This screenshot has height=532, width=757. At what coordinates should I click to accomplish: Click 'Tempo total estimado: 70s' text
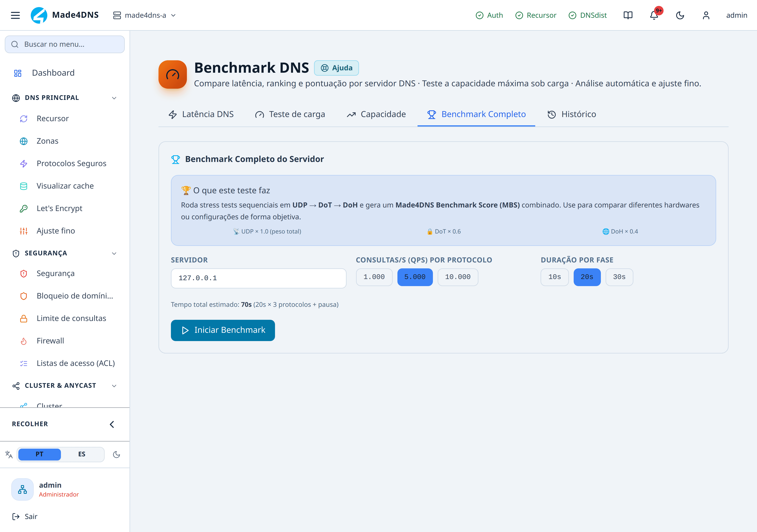coord(211,305)
